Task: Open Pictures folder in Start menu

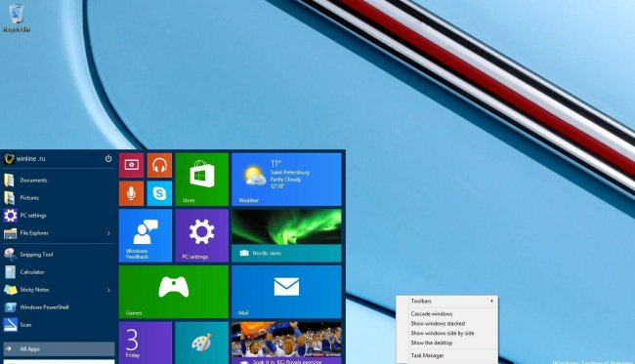Action: 60,198
